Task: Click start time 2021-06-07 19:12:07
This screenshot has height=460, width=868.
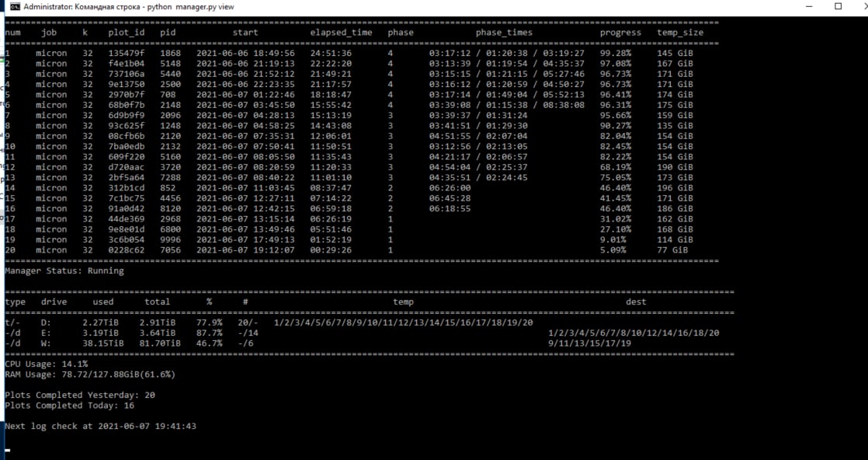Action: pos(245,250)
